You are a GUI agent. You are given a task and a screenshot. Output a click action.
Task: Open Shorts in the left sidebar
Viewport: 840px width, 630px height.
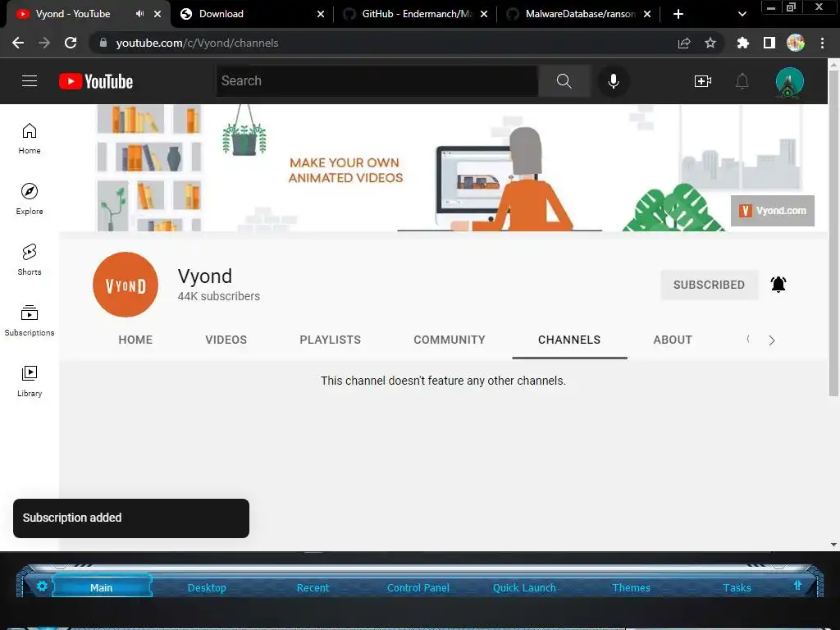(x=30, y=260)
